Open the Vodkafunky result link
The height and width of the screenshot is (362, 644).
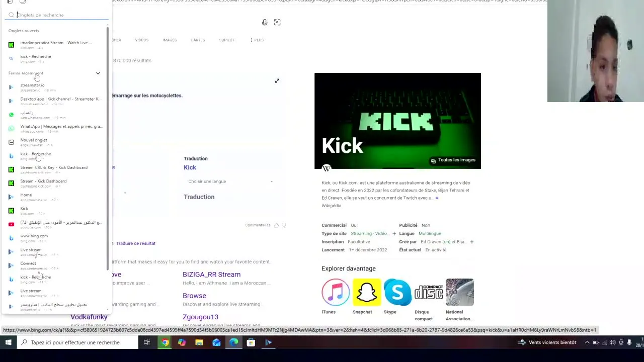point(89,317)
